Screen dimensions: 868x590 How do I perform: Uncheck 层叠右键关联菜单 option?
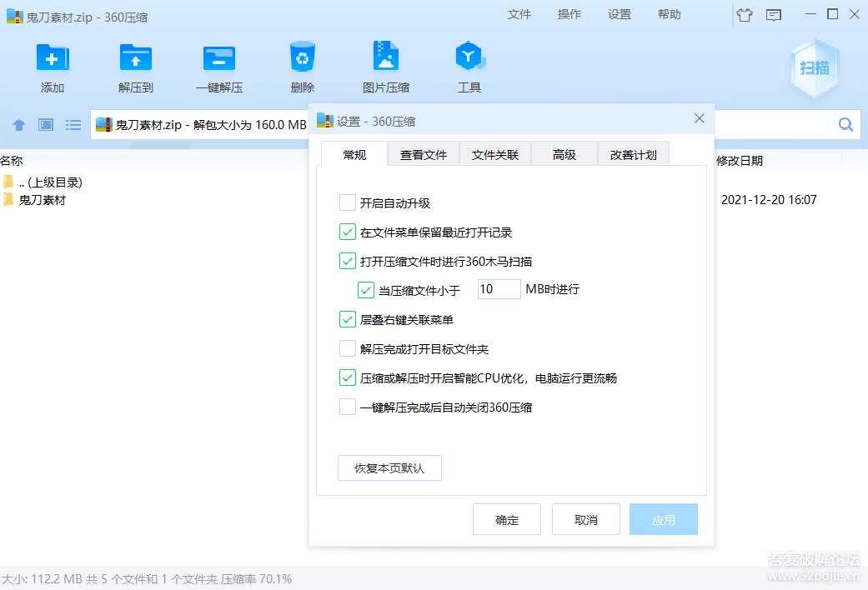click(348, 319)
